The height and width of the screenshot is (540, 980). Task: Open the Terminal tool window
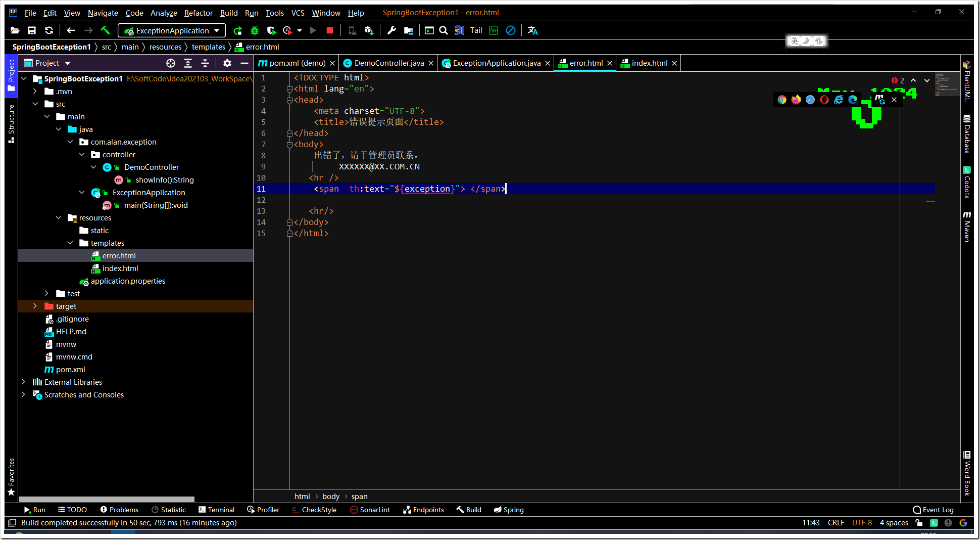coord(216,510)
